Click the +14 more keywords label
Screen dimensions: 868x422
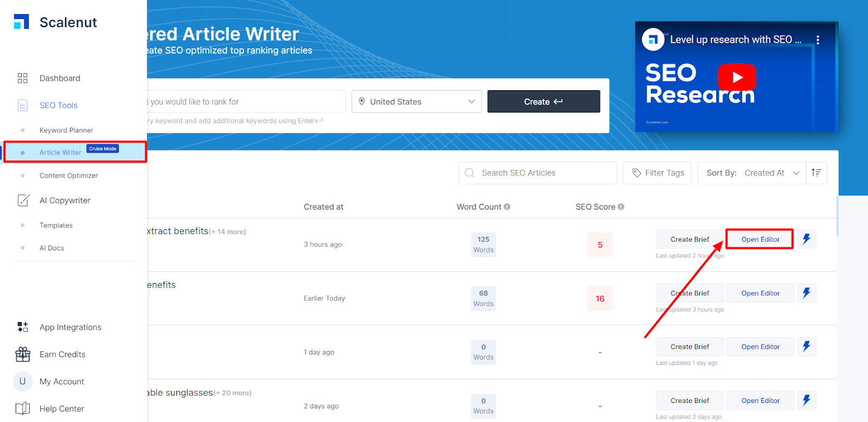(x=228, y=232)
